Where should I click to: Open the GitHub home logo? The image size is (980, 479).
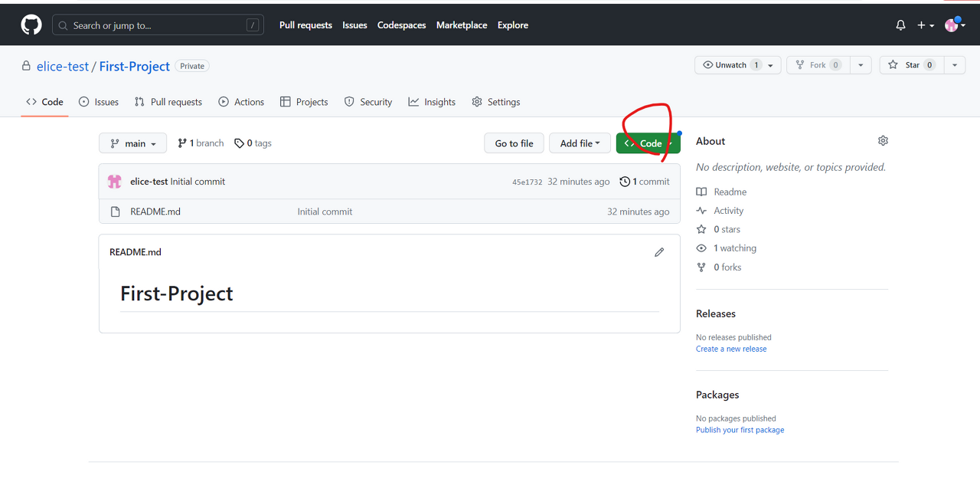pyautogui.click(x=31, y=25)
